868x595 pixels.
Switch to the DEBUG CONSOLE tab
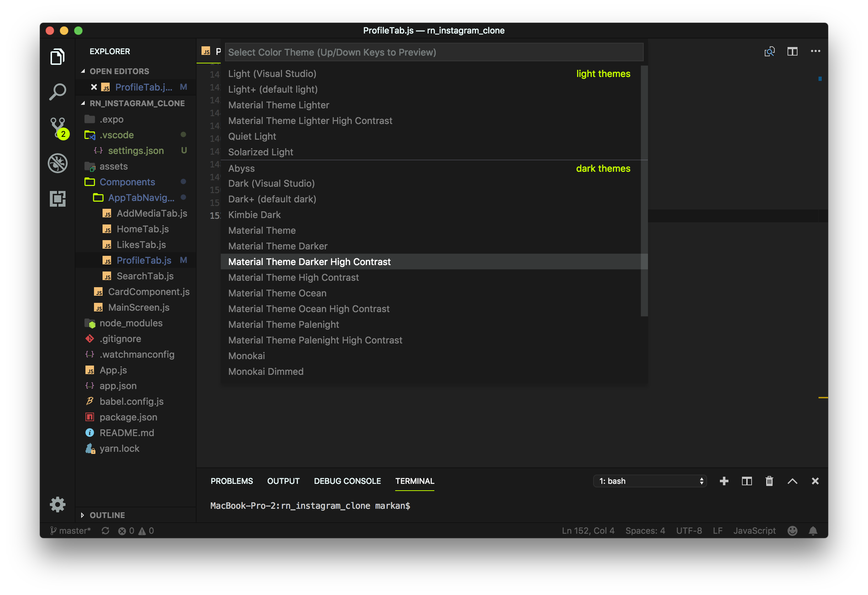coord(347,481)
